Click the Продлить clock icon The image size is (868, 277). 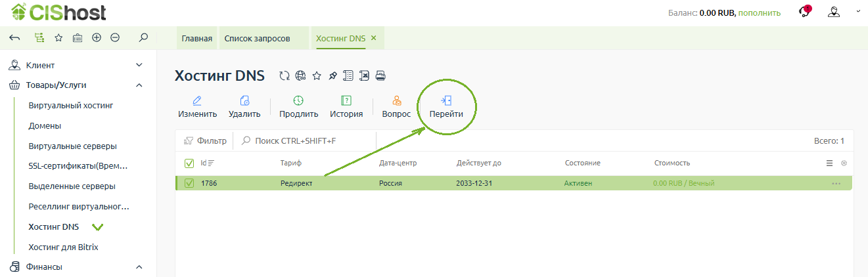point(298,101)
